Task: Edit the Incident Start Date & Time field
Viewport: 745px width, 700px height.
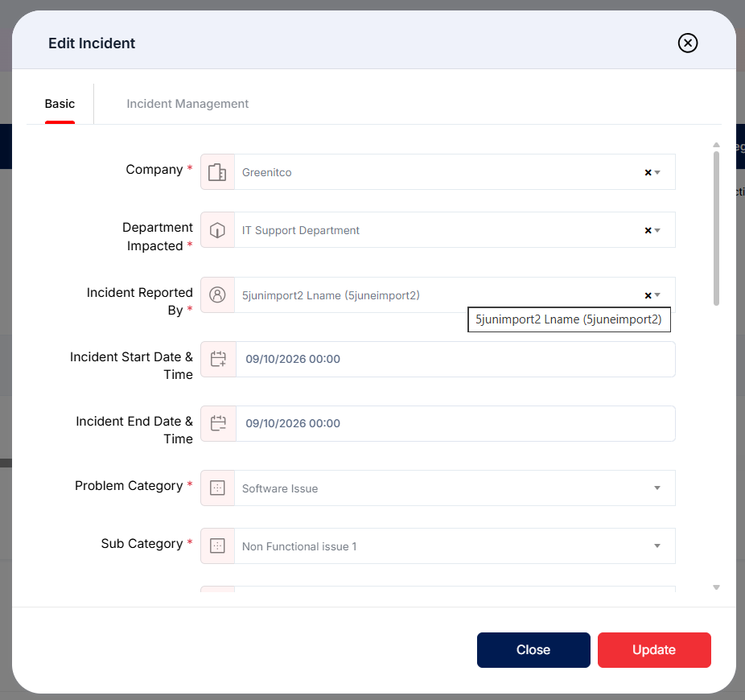Action: click(x=455, y=359)
